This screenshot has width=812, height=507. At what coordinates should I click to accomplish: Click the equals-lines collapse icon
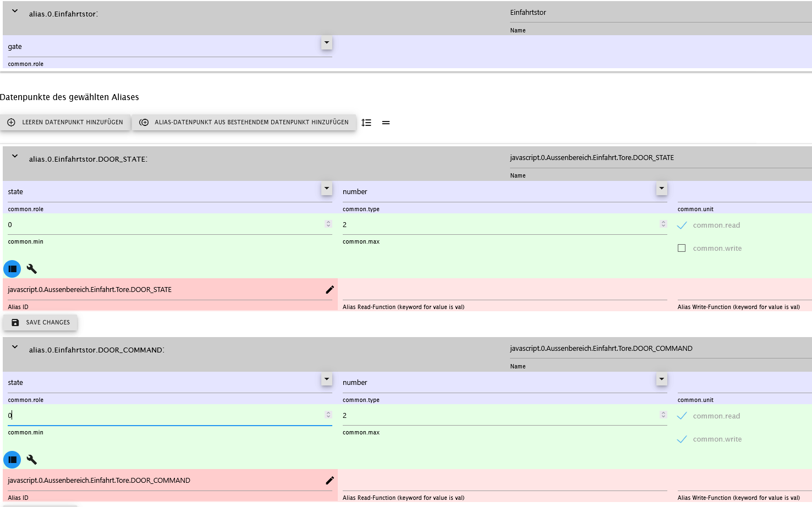(x=386, y=123)
